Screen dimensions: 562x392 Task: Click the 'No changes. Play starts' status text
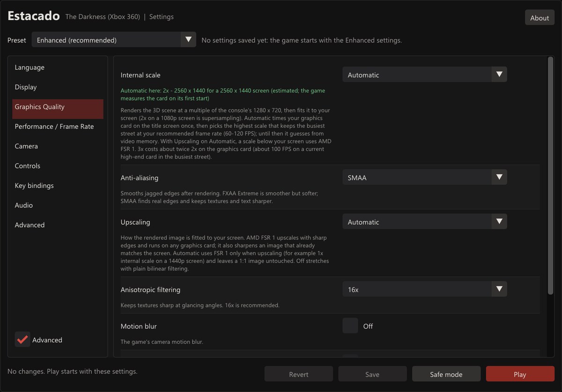pos(73,371)
